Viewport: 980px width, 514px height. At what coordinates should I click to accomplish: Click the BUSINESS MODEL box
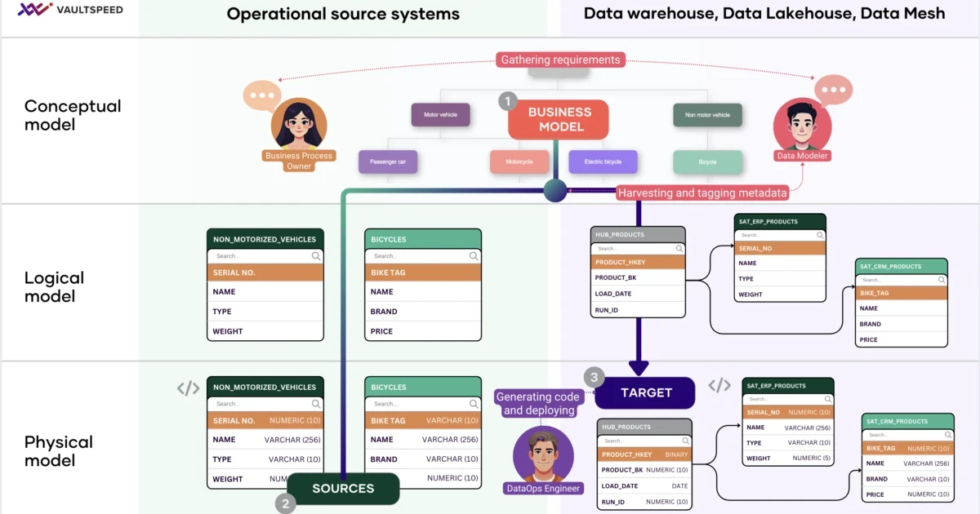559,120
